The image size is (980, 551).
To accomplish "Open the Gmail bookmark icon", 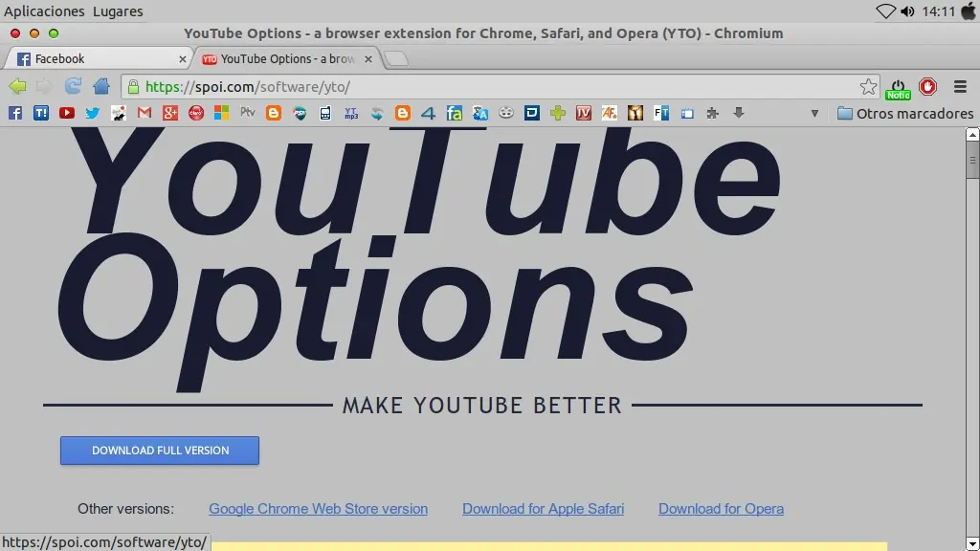I will click(x=145, y=113).
